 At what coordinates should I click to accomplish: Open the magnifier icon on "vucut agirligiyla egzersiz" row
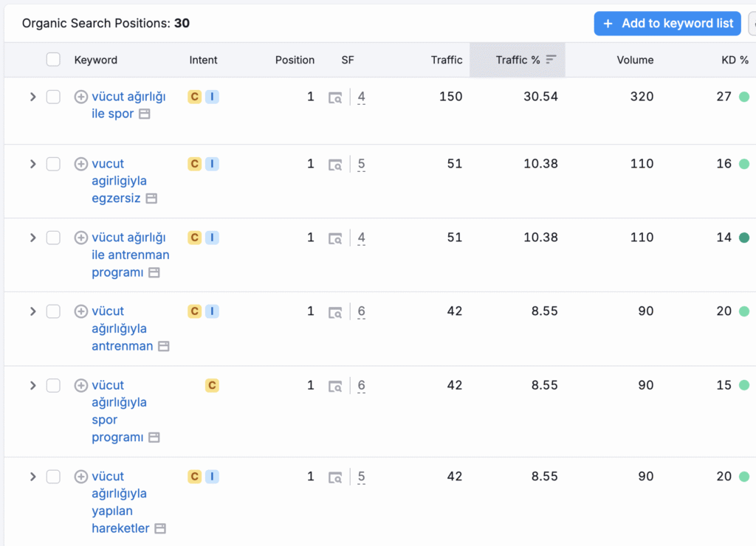335,164
